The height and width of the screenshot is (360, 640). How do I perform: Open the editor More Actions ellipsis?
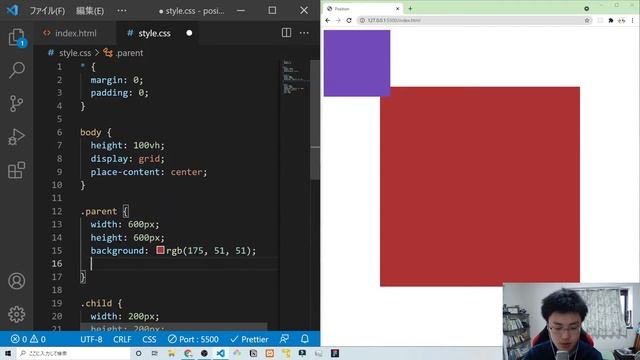(x=304, y=33)
